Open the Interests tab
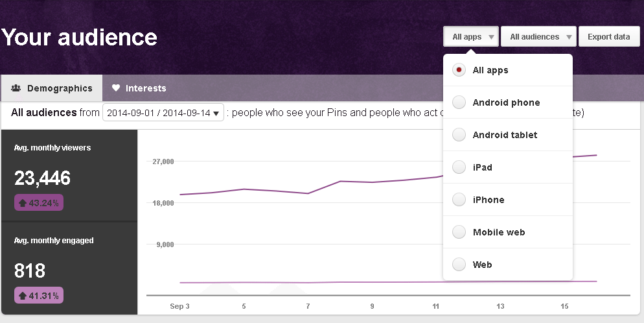Viewport: 644px width, 323px height. (139, 88)
